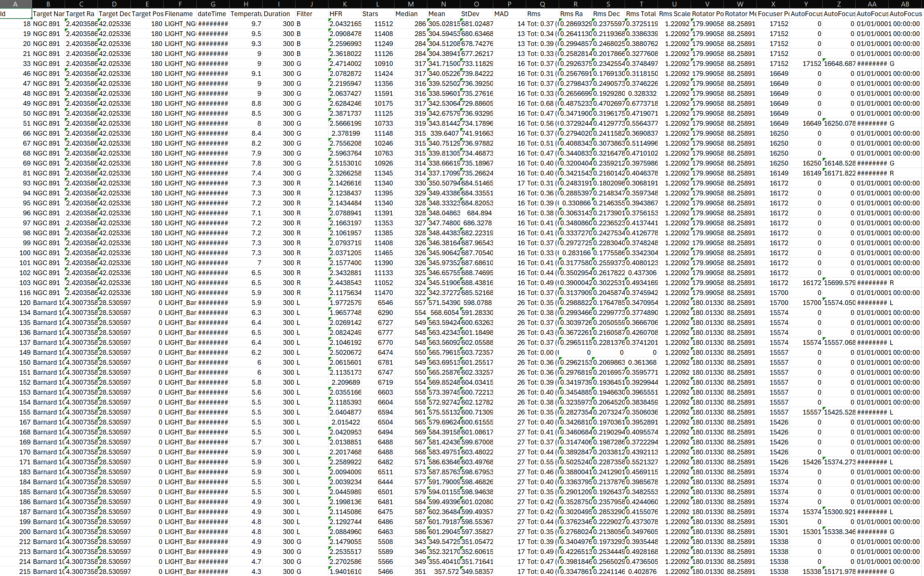The height and width of the screenshot is (576, 924).
Task: Click the 'Median' header cell
Action: point(411,14)
